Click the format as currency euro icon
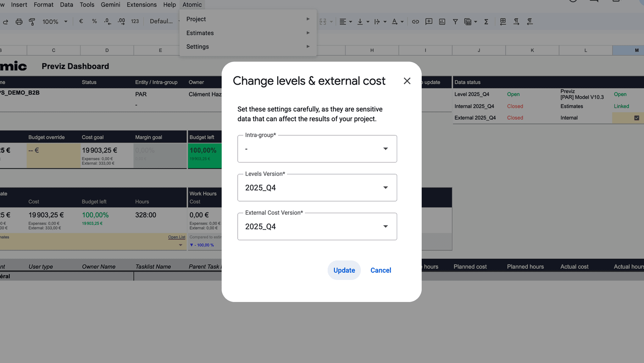The image size is (644, 363). click(81, 21)
